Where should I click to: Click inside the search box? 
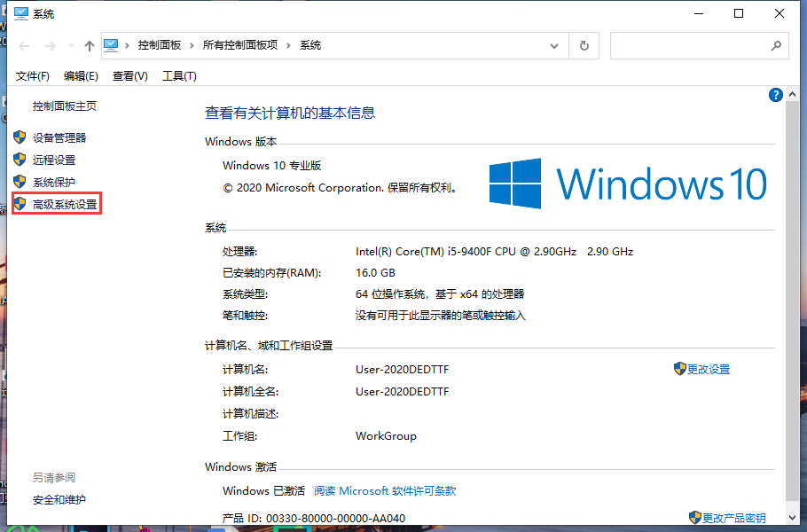[700, 45]
